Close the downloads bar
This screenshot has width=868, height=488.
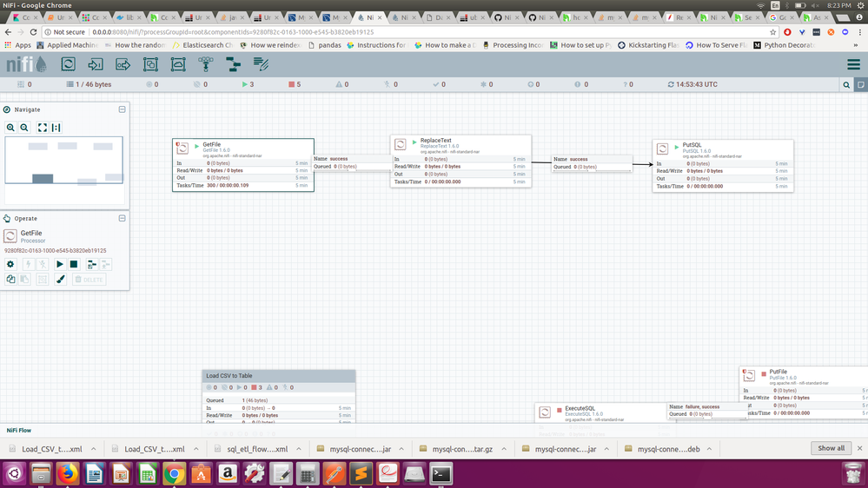coord(859,448)
